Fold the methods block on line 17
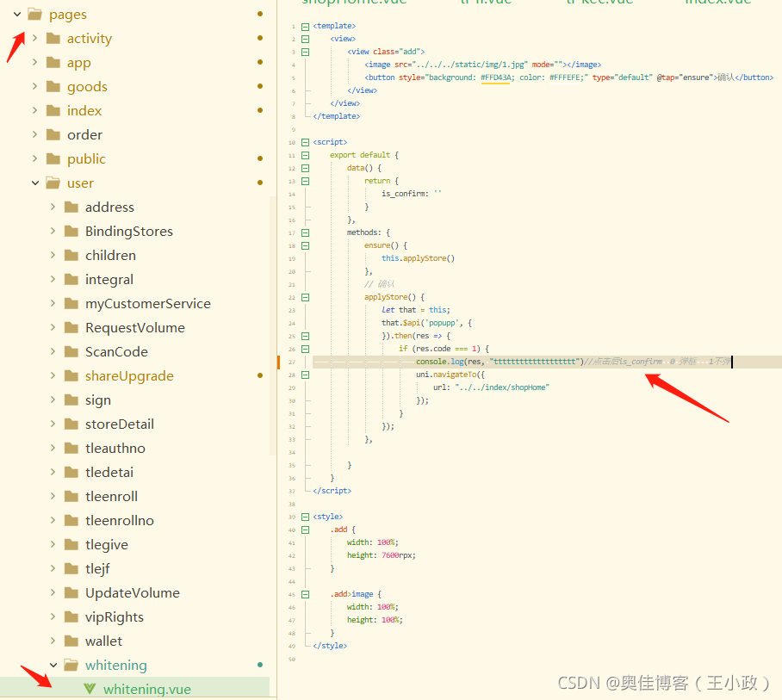The height and width of the screenshot is (700, 782). click(305, 232)
